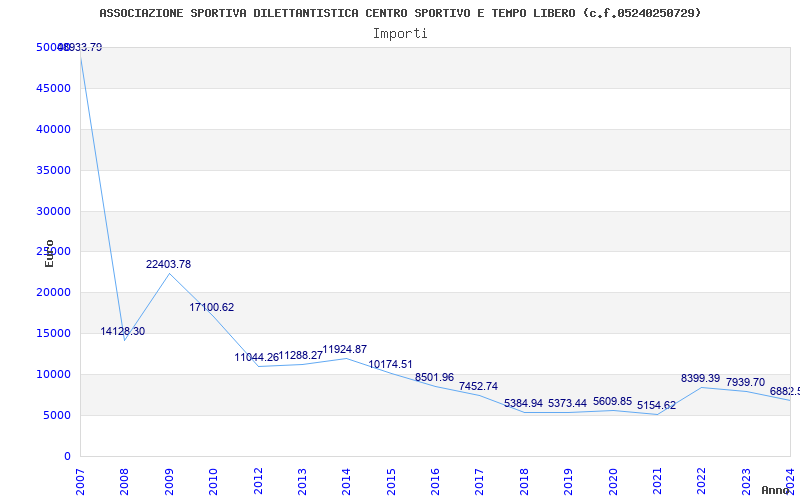Click the 17100.62 data label

coord(212,307)
